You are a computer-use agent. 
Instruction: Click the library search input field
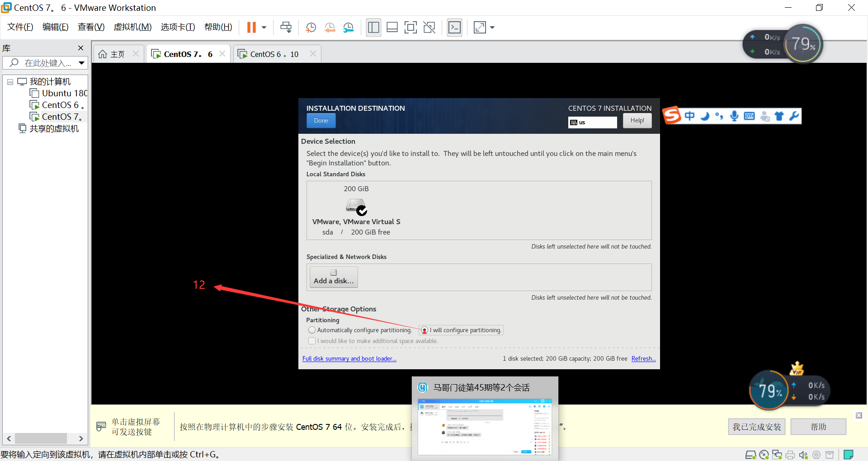tap(47, 63)
